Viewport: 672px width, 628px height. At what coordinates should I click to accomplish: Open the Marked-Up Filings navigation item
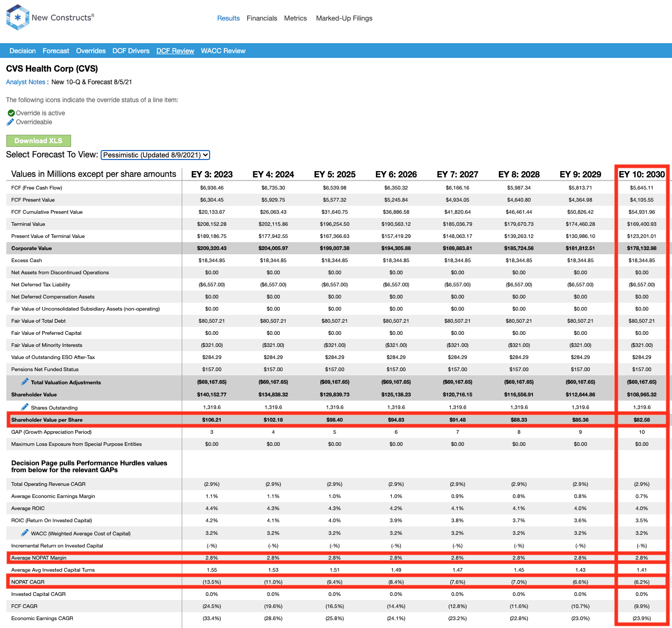(x=344, y=18)
